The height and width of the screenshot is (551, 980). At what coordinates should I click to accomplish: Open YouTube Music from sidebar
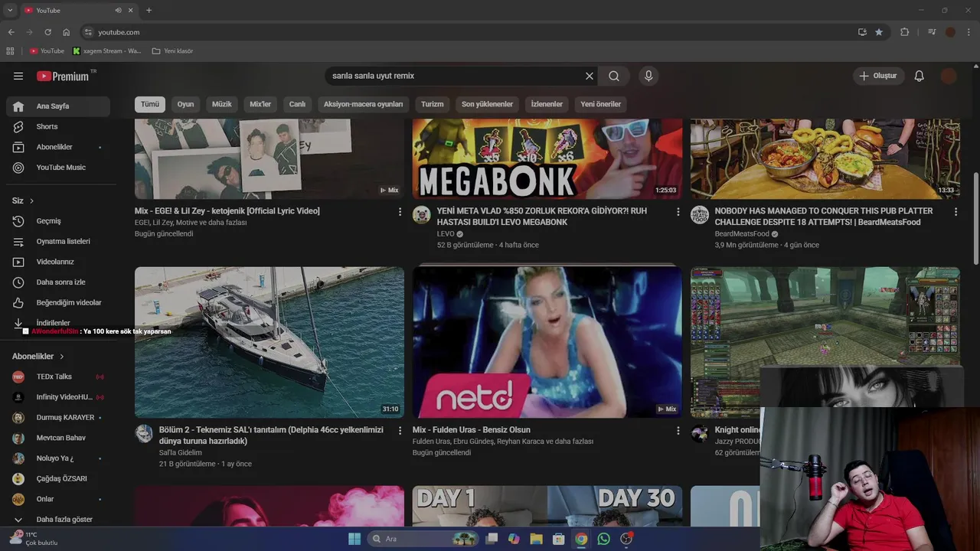58,168
